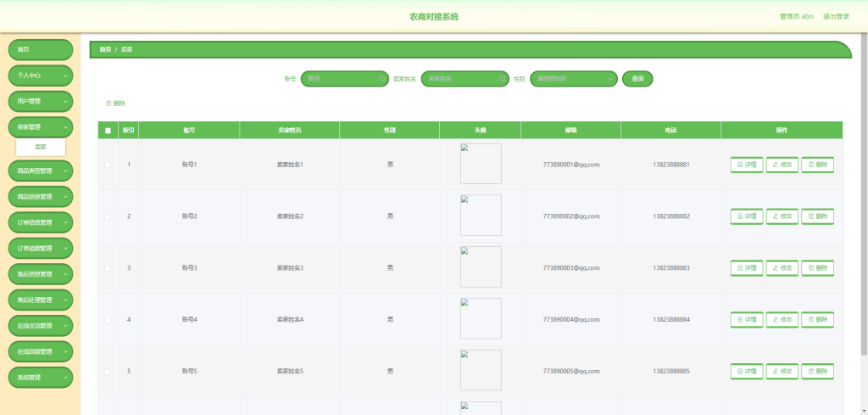
Task: Expand the 用户管理 sidebar menu
Action: point(41,101)
